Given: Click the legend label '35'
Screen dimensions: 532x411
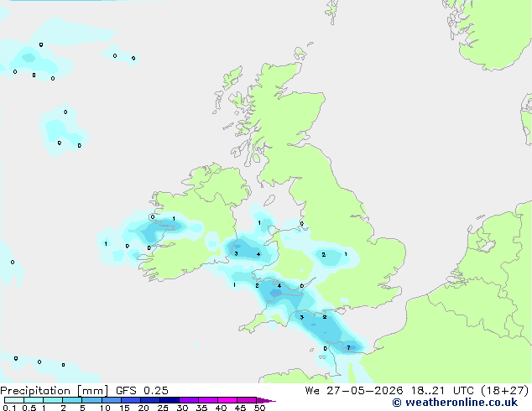Looking at the screenshot, I should pos(201,408).
